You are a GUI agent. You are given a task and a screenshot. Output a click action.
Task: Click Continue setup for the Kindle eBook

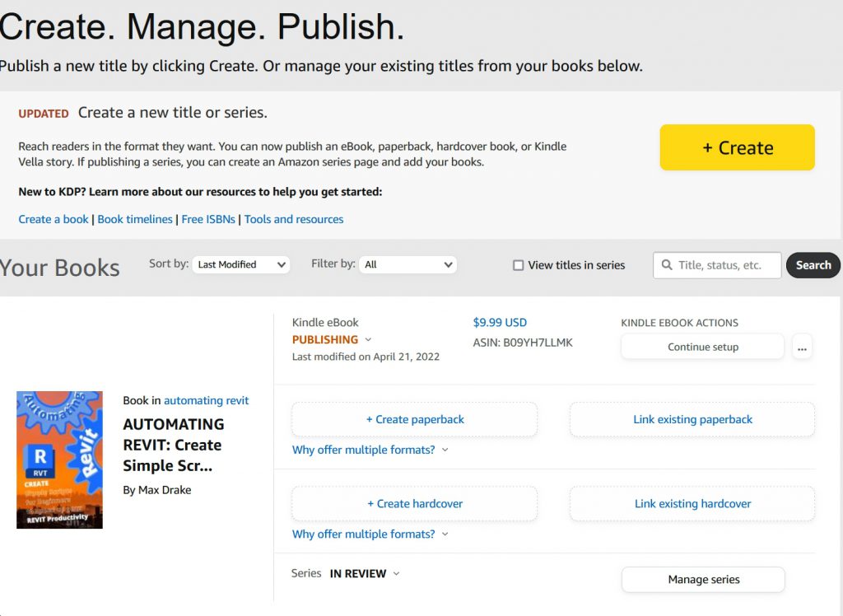point(702,347)
